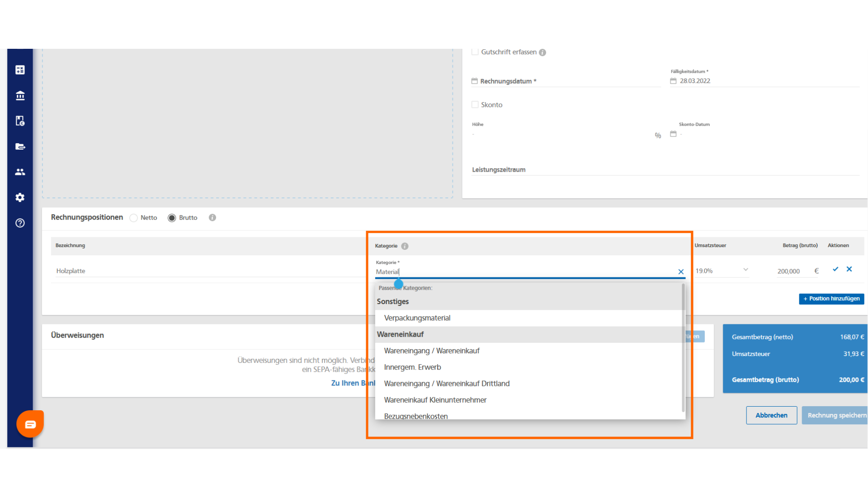Viewport: 868px width, 488px height.
Task: Click Position hinzufügen button
Action: coord(831,299)
